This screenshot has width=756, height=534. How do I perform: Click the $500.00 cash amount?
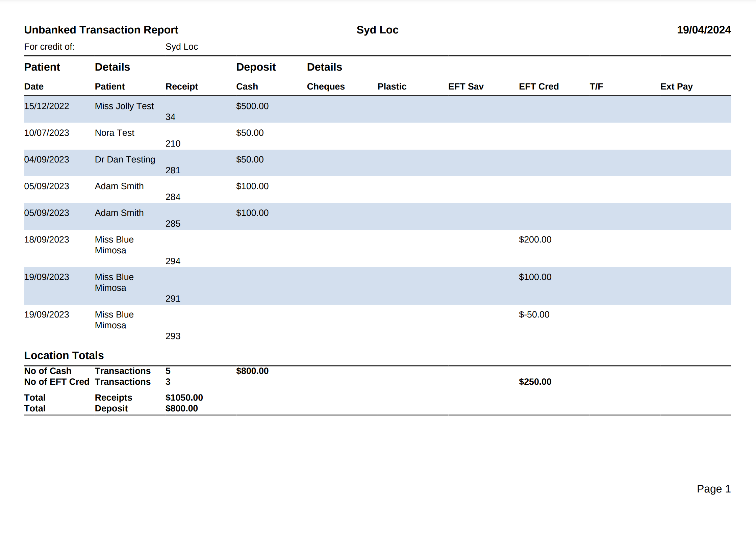(x=252, y=106)
